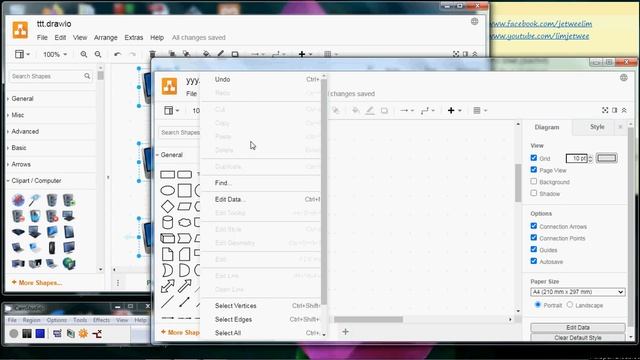Choose Select Edges menu entry
This screenshot has width=640, height=360.
tap(261, 319)
